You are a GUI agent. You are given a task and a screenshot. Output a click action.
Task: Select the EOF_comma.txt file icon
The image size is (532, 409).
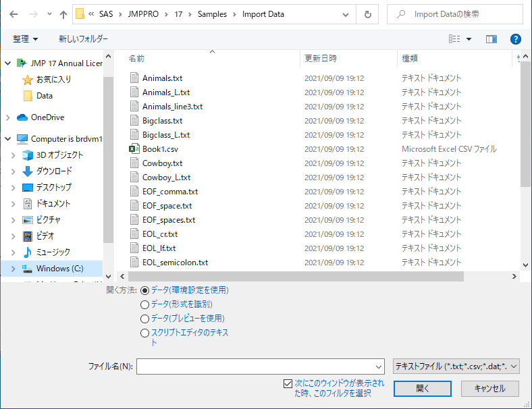134,191
